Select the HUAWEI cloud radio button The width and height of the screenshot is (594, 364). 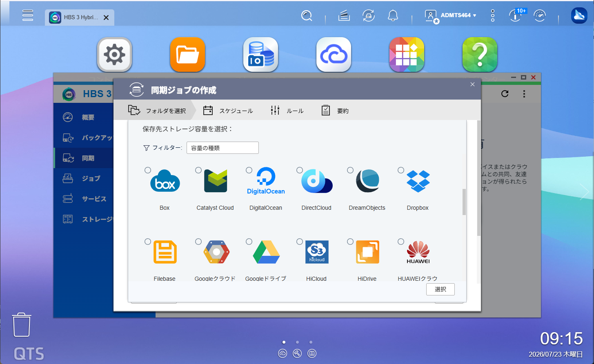pyautogui.click(x=401, y=242)
